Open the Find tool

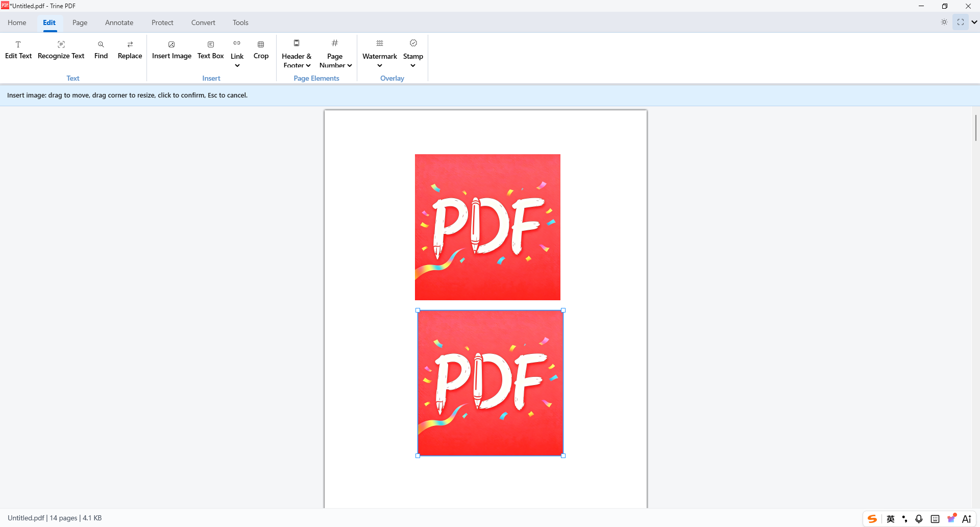[x=101, y=50]
